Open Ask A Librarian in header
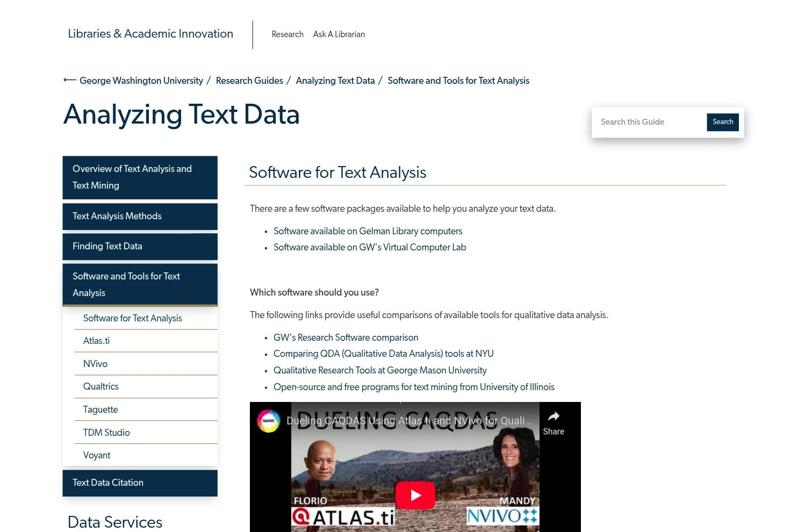Screen dimensions: 798x532 click(x=339, y=34)
